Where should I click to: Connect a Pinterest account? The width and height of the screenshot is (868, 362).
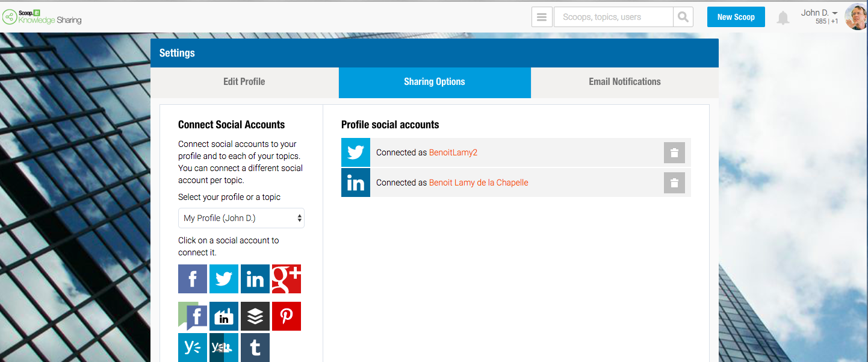(x=287, y=316)
